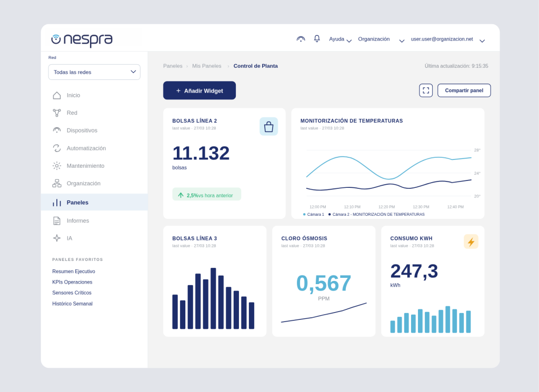This screenshot has height=392, width=539.
Task: Click Control de Planta breadcrumb
Action: [x=255, y=66]
